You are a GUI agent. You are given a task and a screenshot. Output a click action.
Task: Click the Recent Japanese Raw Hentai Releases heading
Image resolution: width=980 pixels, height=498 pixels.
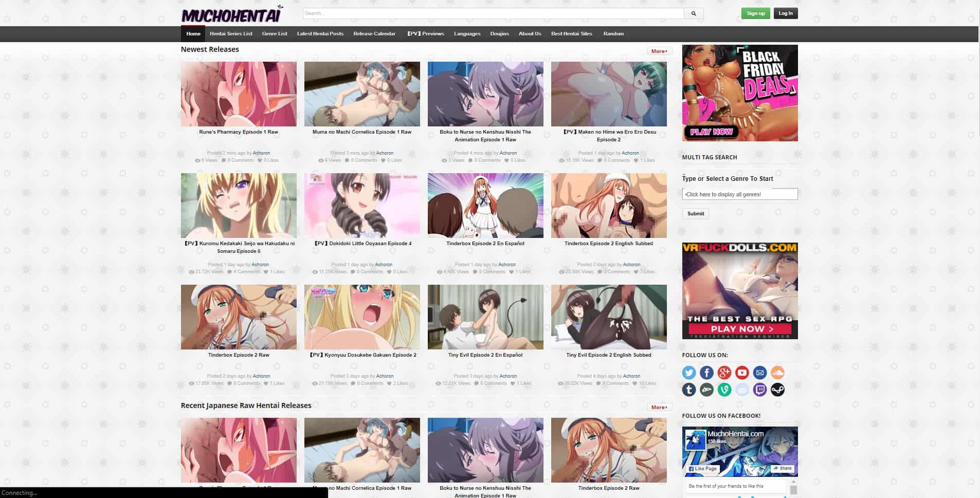click(x=246, y=405)
